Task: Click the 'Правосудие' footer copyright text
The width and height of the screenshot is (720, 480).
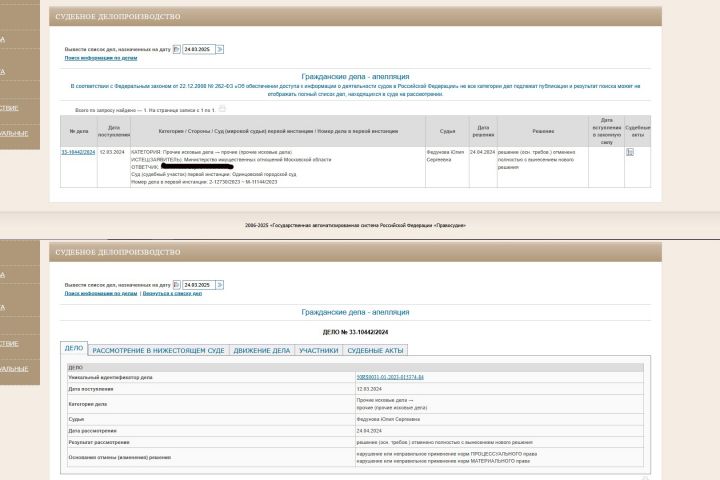Action: [355, 226]
